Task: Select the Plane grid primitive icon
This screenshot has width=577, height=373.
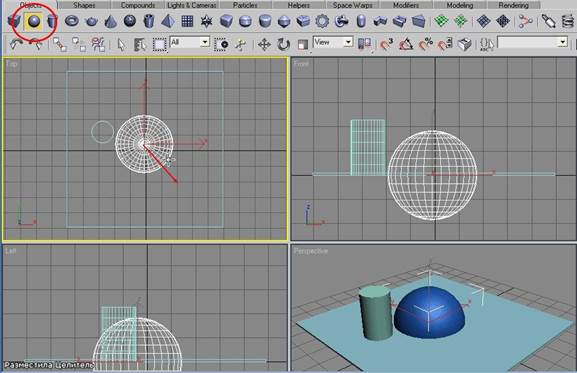Action: 187,21
